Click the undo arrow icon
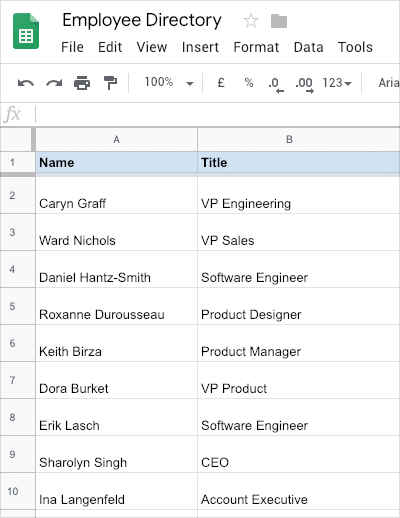Viewport: 400px width, 518px height. (26, 83)
